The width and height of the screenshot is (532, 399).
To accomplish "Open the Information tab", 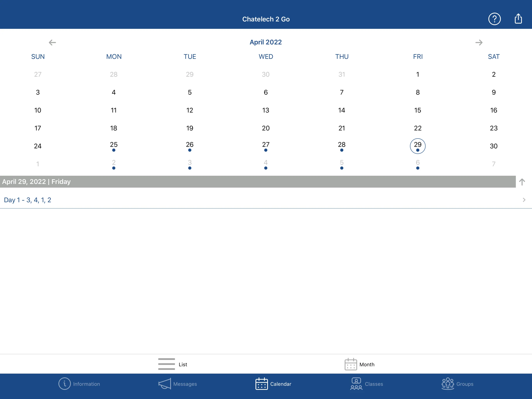I will pos(79,384).
